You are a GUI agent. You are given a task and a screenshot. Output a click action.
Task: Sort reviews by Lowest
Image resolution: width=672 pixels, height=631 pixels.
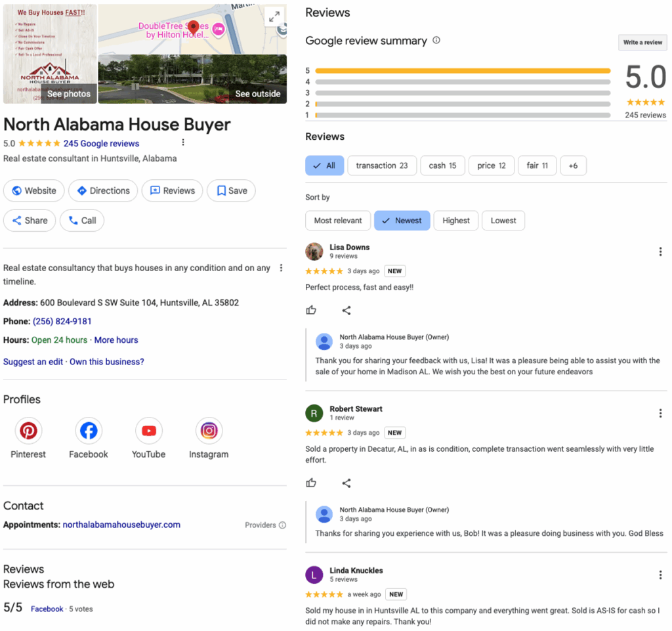pyautogui.click(x=503, y=221)
